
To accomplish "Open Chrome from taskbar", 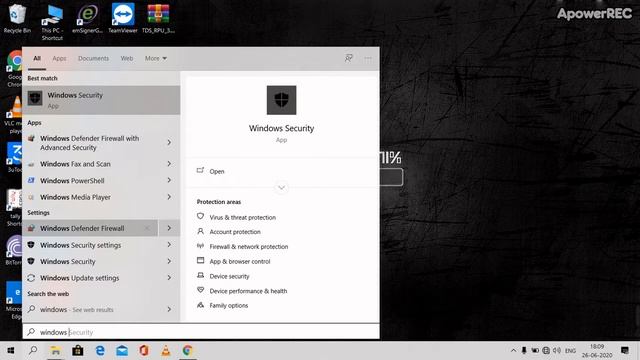I will point(188,351).
